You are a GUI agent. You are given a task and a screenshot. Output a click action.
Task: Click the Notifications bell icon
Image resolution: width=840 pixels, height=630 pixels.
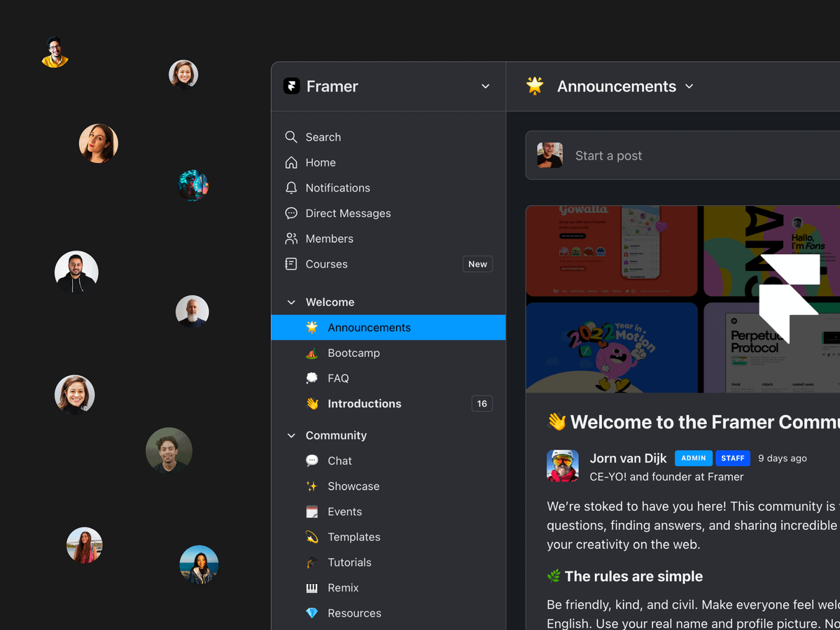pos(291,188)
